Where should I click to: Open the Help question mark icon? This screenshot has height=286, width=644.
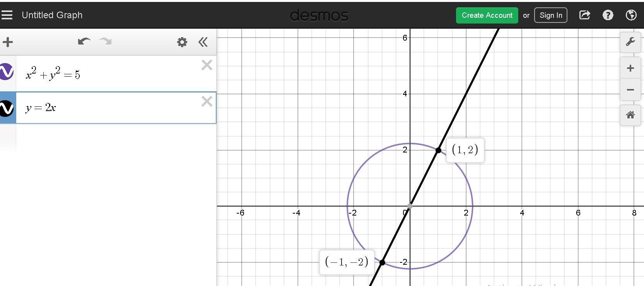click(x=608, y=15)
